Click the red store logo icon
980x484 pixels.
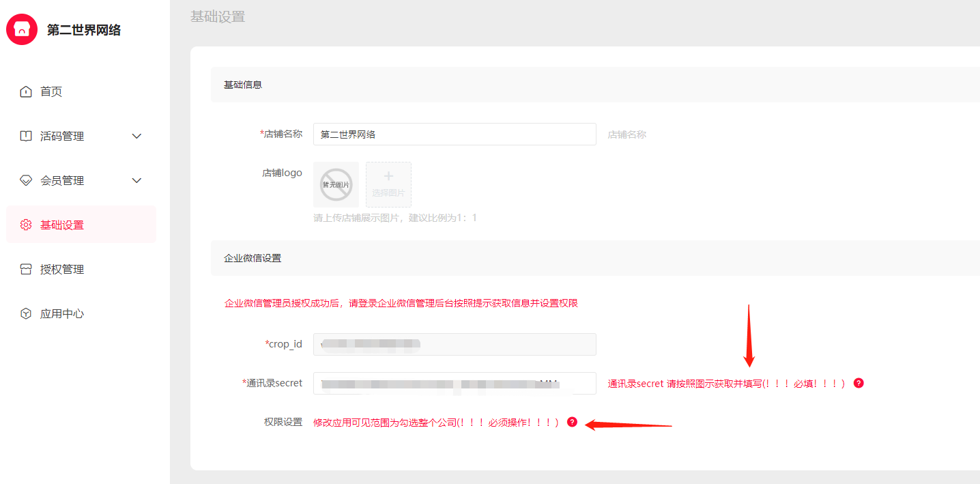22,29
